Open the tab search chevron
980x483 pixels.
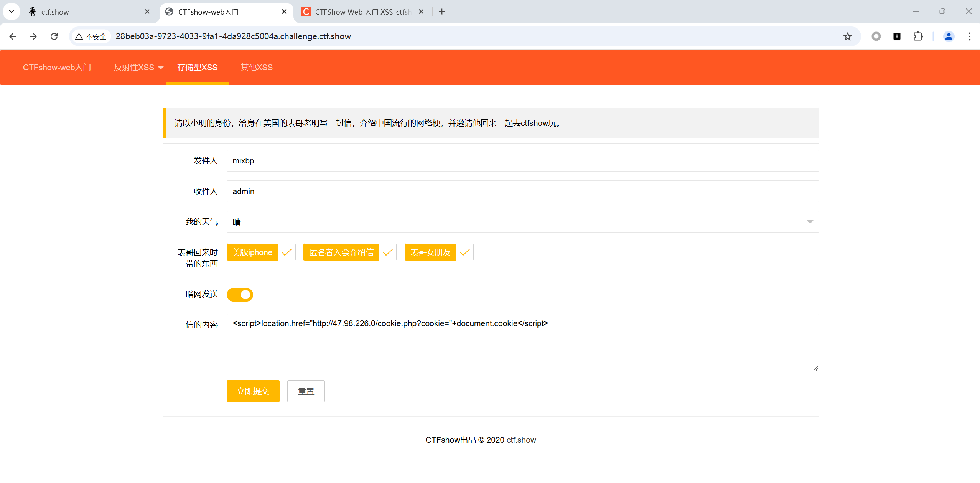point(12,12)
